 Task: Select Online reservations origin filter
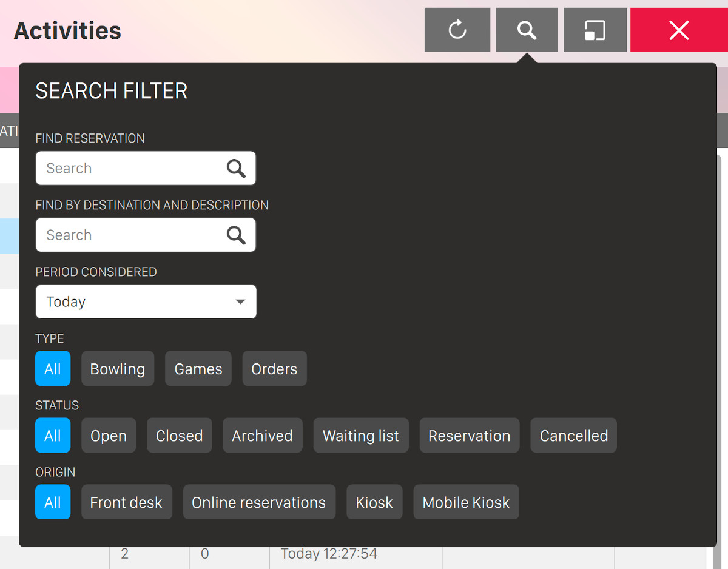[259, 502]
